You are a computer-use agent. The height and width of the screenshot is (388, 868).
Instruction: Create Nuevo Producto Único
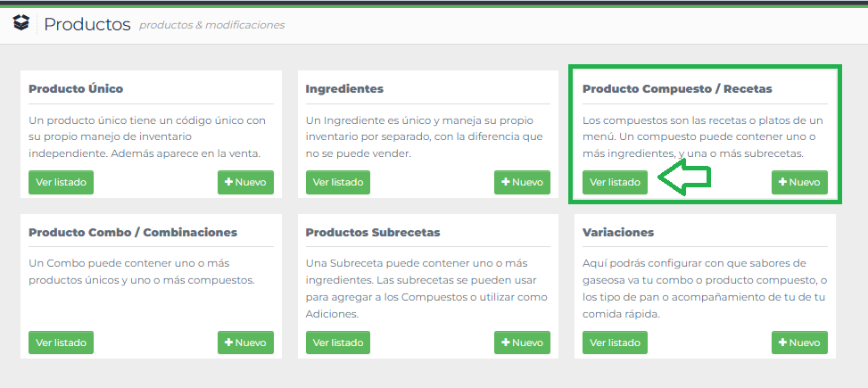pyautogui.click(x=246, y=182)
